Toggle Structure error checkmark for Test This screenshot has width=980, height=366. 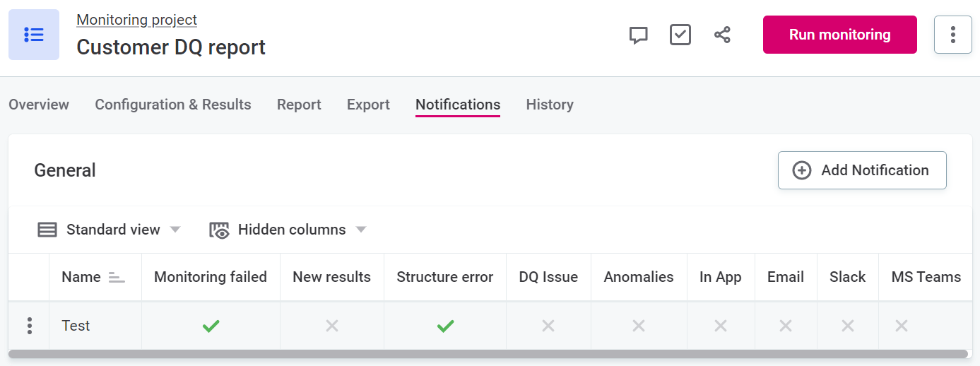tap(445, 326)
